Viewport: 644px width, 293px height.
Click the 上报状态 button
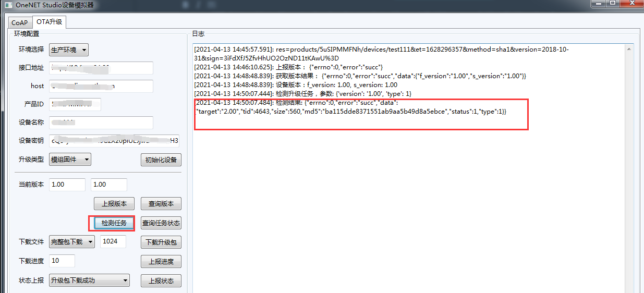161,280
